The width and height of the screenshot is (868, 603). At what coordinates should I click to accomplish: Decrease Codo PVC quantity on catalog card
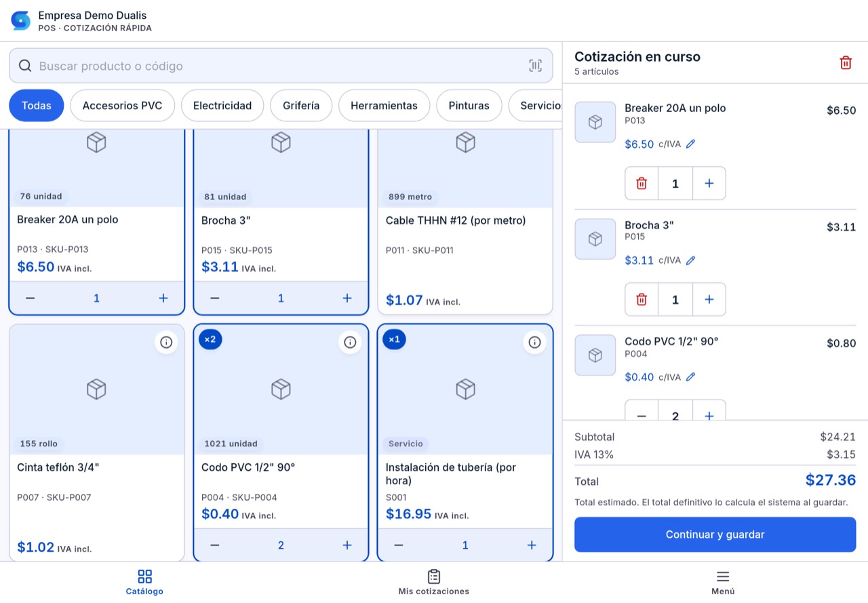[214, 545]
